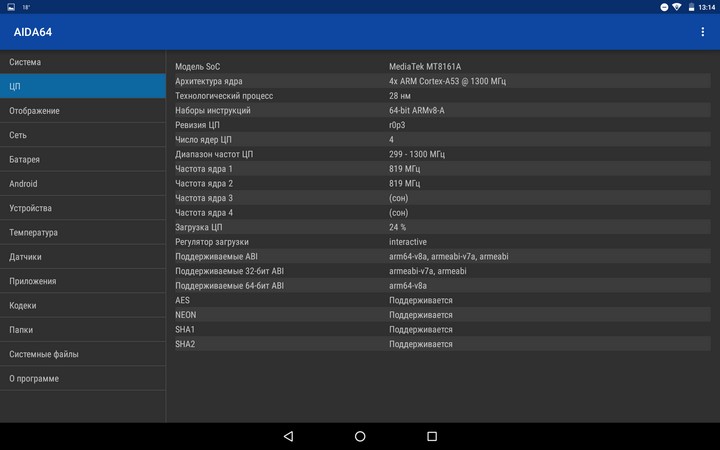Viewport: 720px width, 450px height.
Task: Select the Технологический процесс label
Action: point(224,96)
